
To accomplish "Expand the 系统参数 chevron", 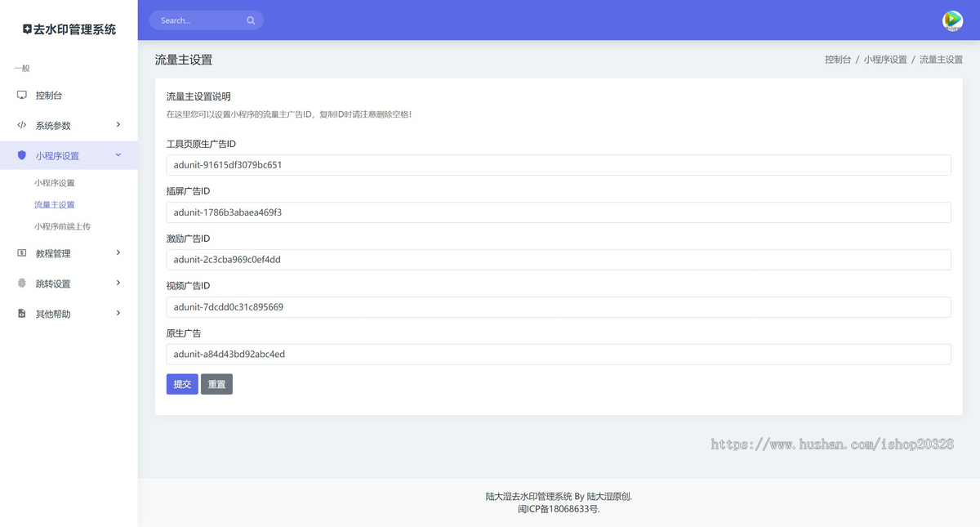I will tap(118, 124).
